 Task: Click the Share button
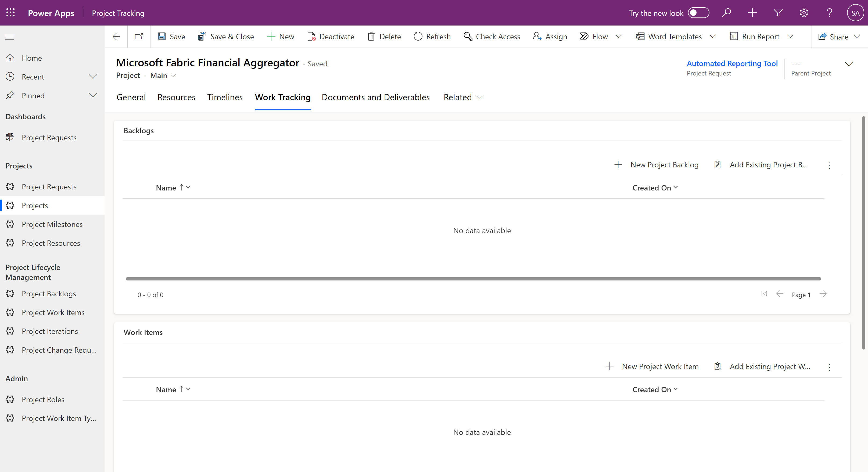[833, 36]
